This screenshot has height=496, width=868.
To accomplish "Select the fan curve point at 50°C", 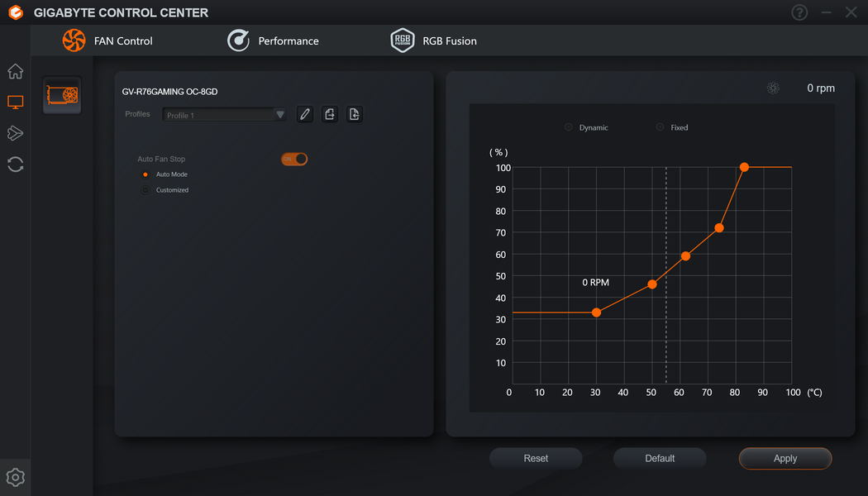I will (x=652, y=284).
